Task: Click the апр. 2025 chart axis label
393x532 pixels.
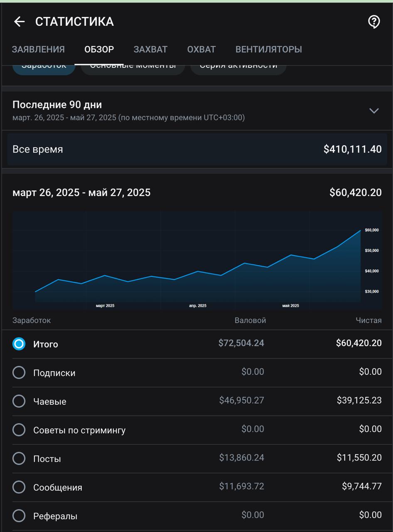Action: click(198, 305)
